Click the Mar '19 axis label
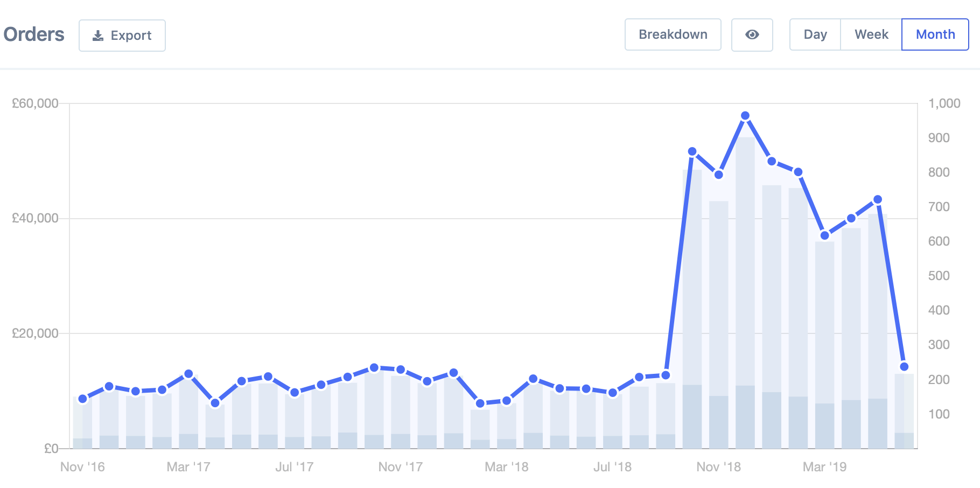The height and width of the screenshot is (488, 980). click(x=824, y=467)
